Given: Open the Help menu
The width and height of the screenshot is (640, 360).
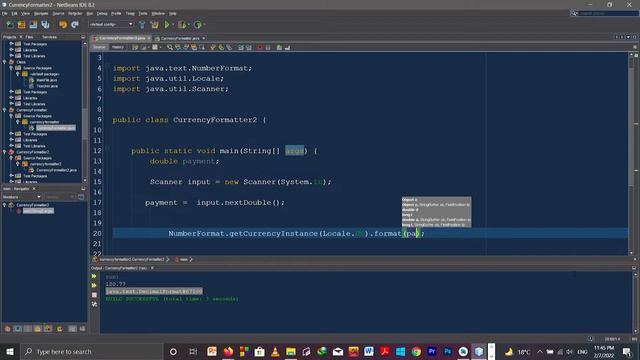Looking at the screenshot, I should (173, 13).
